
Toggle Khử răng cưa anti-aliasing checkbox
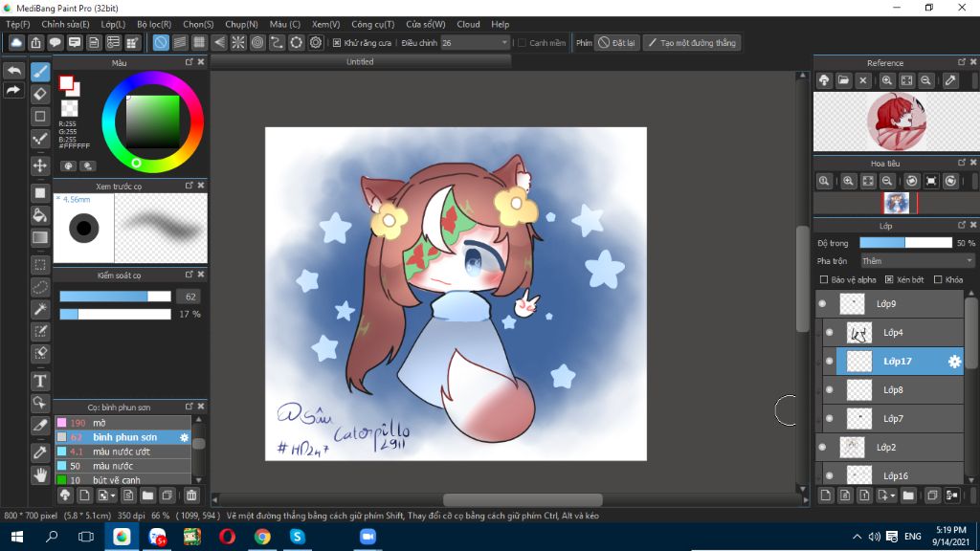pyautogui.click(x=337, y=43)
